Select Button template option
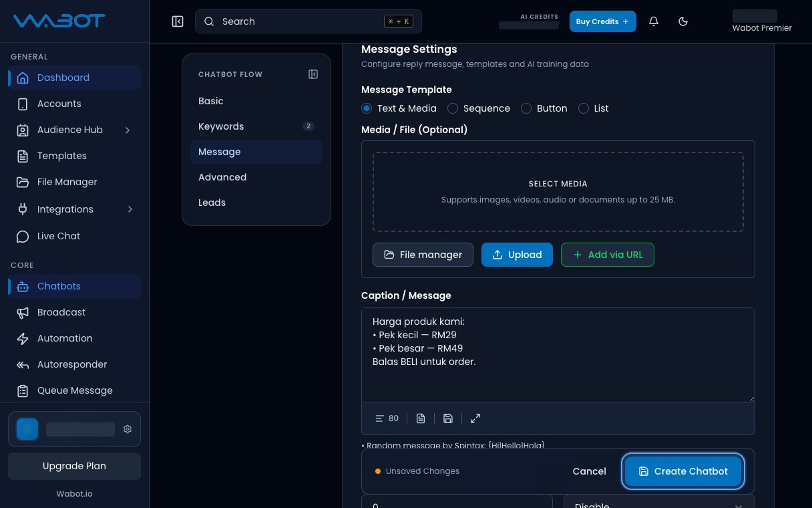This screenshot has height=508, width=812. (x=544, y=108)
